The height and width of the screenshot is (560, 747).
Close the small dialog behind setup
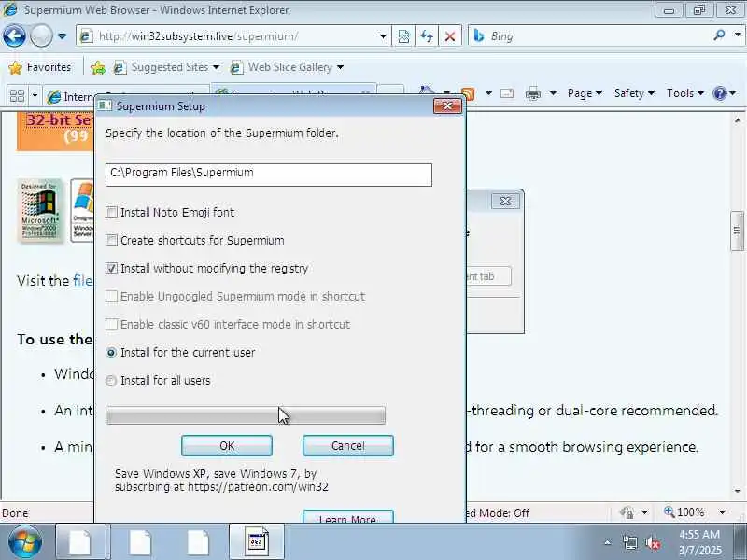tap(505, 202)
